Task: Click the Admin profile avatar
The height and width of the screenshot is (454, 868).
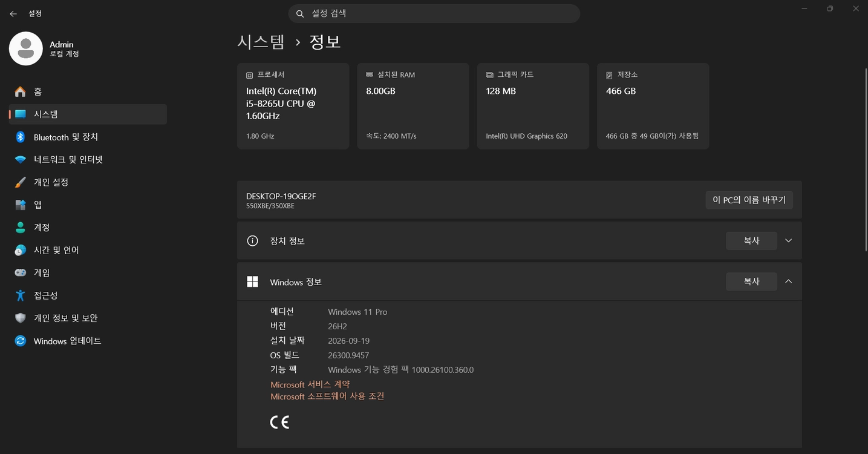Action: (25, 49)
